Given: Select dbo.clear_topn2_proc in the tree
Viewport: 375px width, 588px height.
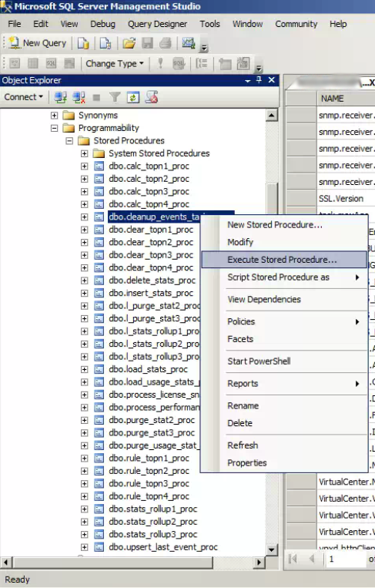Looking at the screenshot, I should tap(151, 242).
